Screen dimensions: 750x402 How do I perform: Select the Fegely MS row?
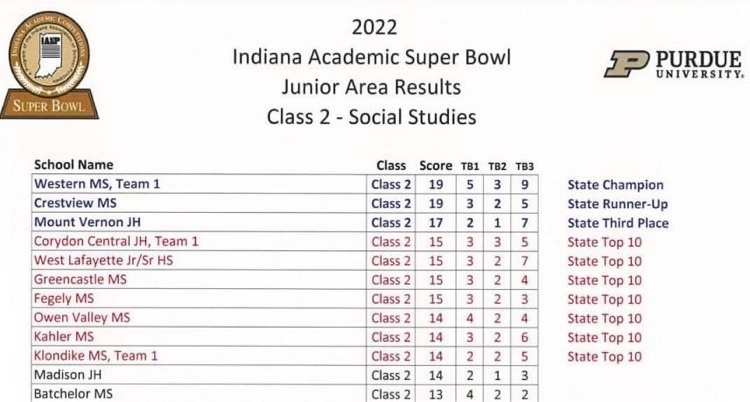point(64,299)
